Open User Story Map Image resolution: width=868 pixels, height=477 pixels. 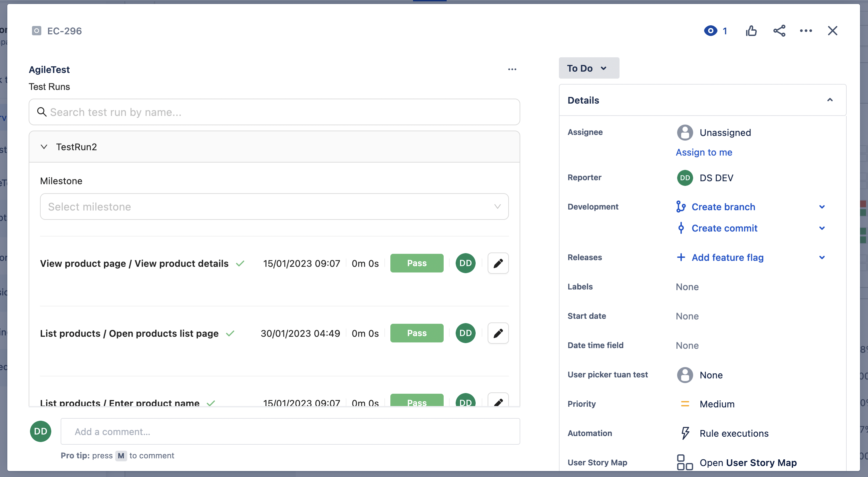(x=748, y=463)
